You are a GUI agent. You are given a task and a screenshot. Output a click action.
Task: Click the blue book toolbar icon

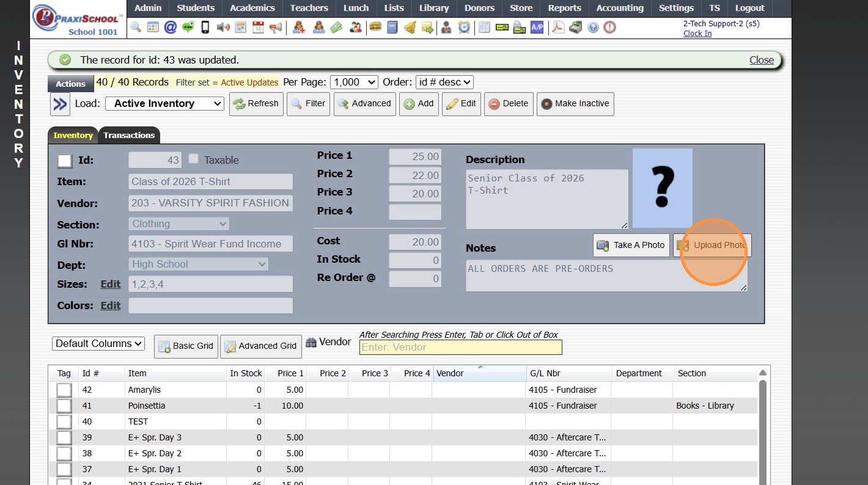pyautogui.click(x=392, y=27)
